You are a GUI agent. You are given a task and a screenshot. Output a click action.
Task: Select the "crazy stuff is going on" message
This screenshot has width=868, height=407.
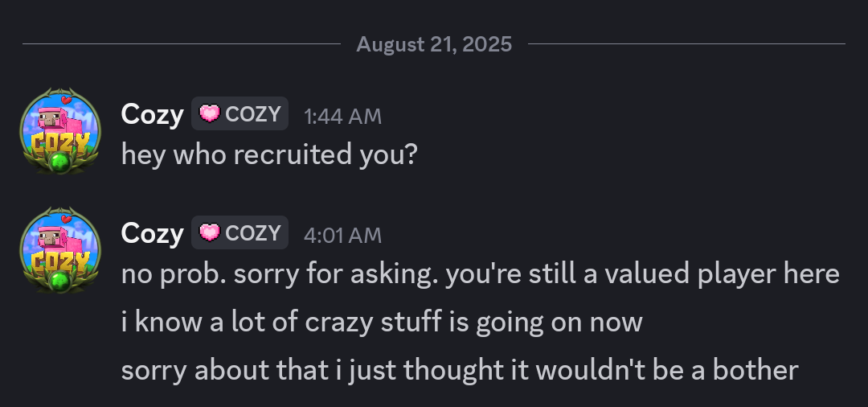[x=382, y=323]
